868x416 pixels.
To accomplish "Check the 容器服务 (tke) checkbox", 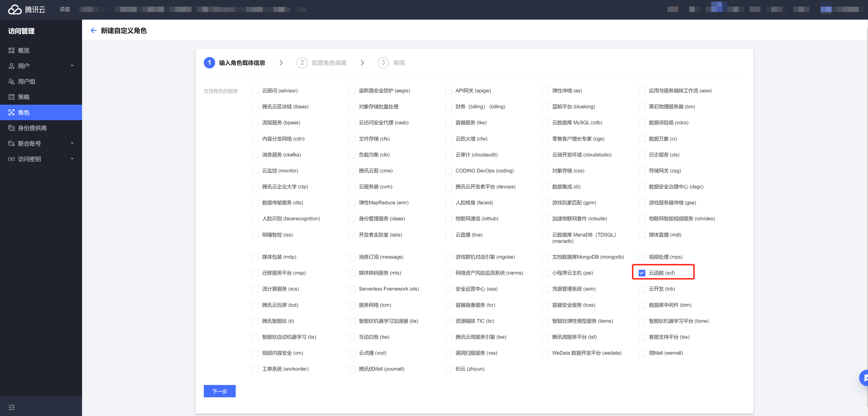I will click(x=449, y=123).
